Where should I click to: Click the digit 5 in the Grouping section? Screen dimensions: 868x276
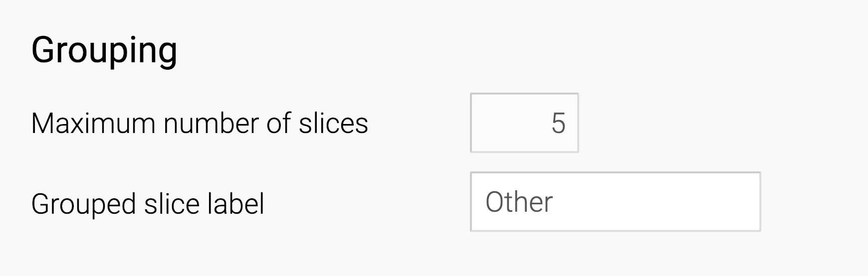pyautogui.click(x=558, y=123)
